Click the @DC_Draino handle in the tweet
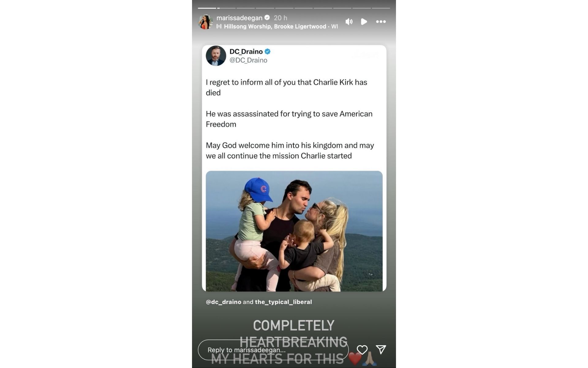Screen dimensions: 588x368 click(248, 60)
